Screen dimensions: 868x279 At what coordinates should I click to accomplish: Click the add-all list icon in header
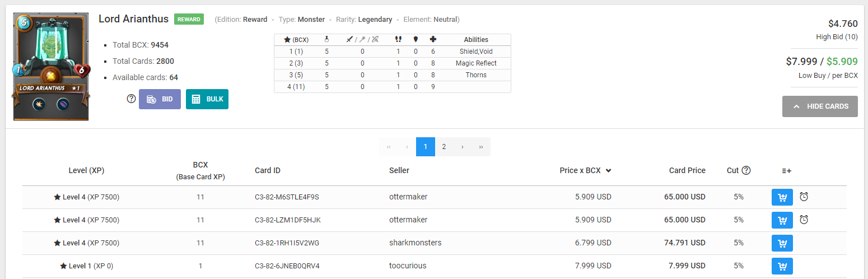(x=787, y=171)
